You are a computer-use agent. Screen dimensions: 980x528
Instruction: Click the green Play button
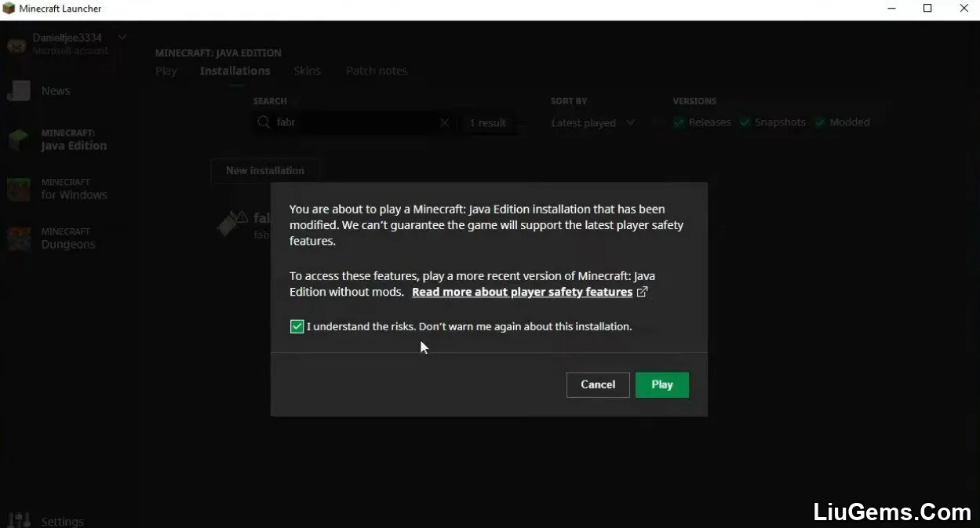click(x=662, y=384)
